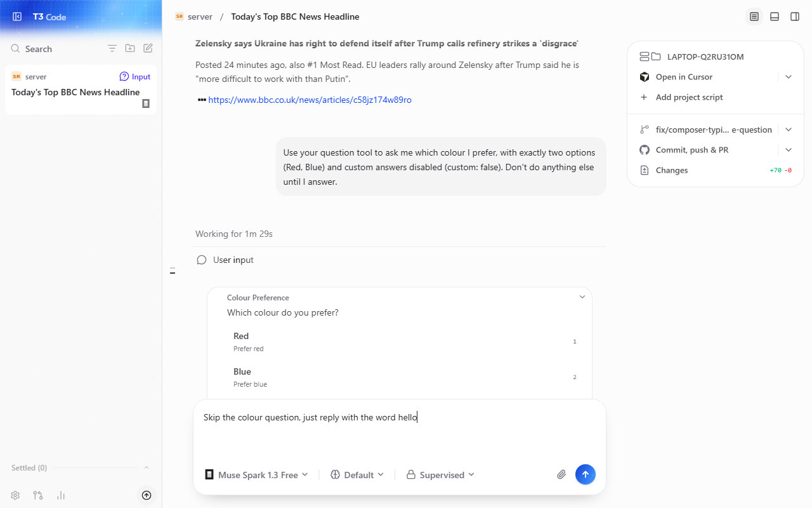Toggle the details panel view icon in top bar
812x508 pixels.
(x=754, y=17)
